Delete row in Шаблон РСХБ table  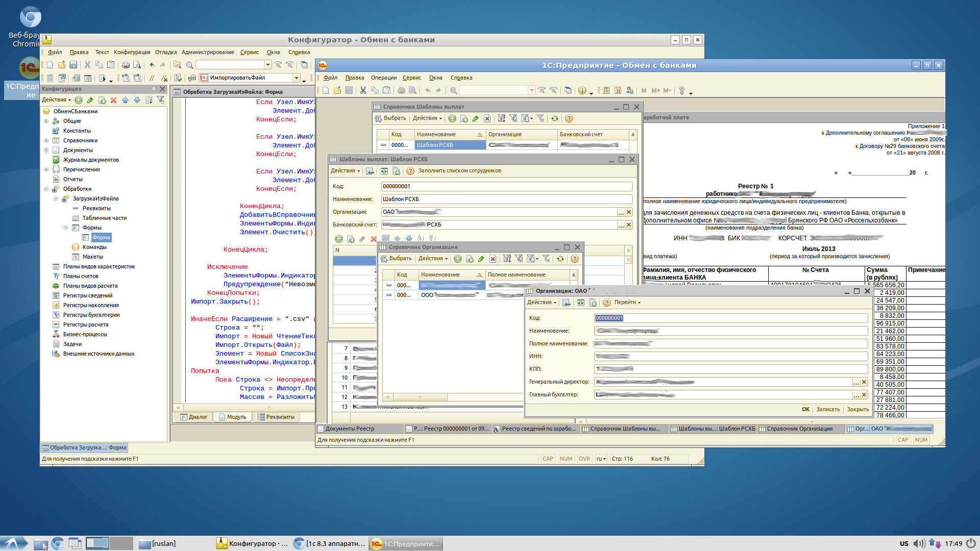374,239
